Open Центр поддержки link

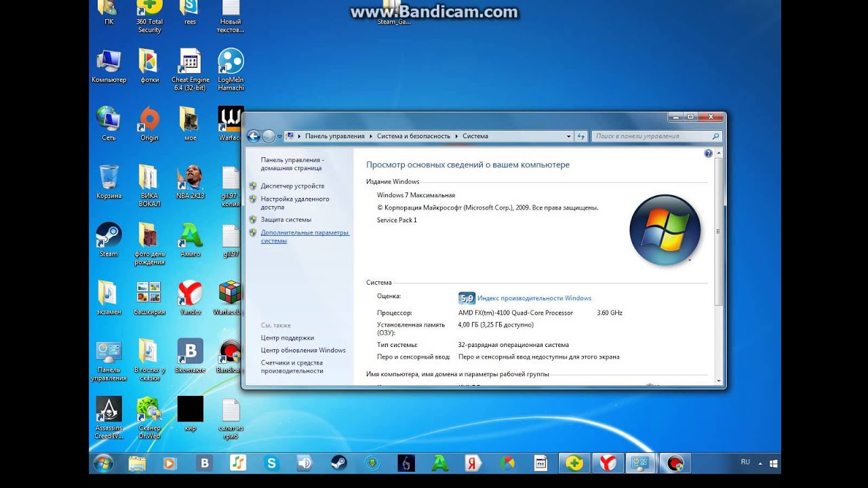(288, 338)
